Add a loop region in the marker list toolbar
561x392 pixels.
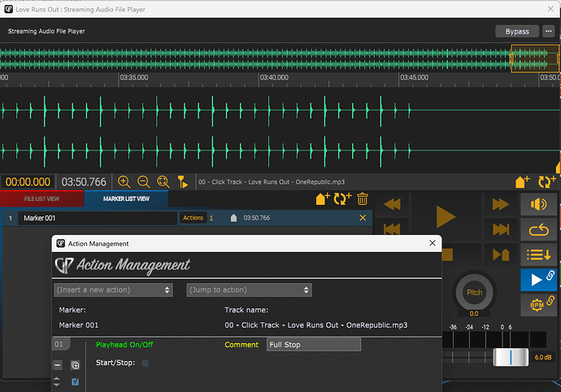(342, 198)
